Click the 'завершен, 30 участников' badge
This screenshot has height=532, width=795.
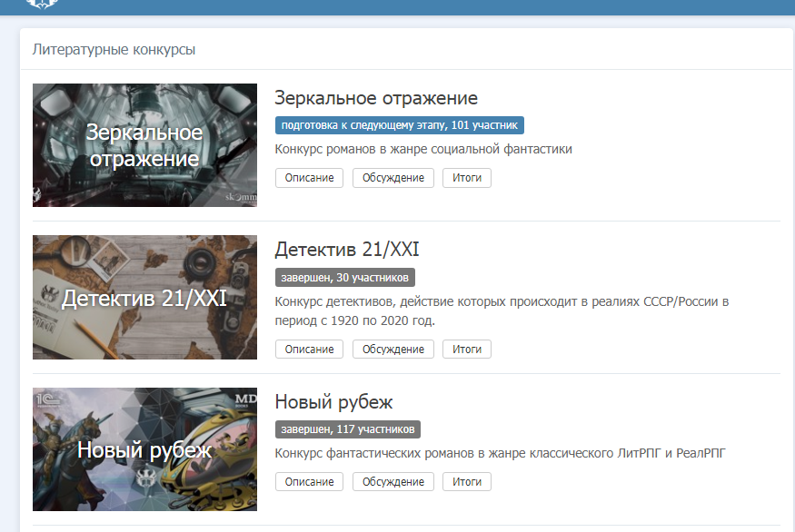[x=344, y=278]
